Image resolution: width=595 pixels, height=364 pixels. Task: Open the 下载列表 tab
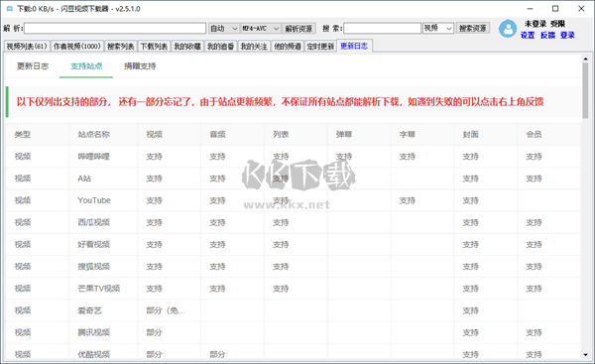click(x=154, y=47)
